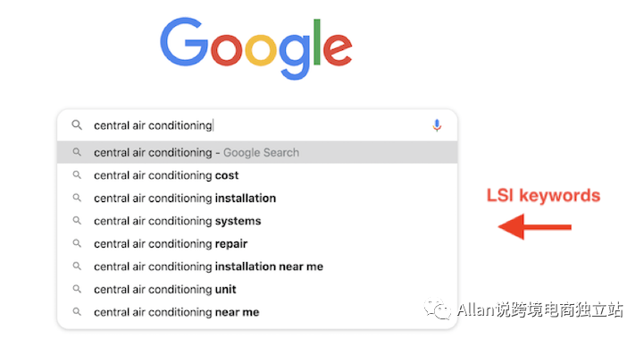Pick the 'central air conditioning installation' suggestion
The width and height of the screenshot is (644, 339).
(257, 198)
